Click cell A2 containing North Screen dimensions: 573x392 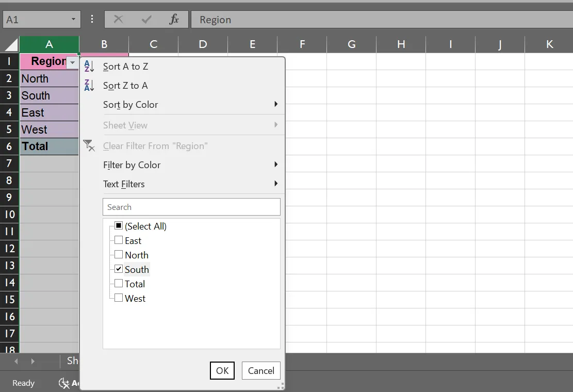pyautogui.click(x=50, y=78)
